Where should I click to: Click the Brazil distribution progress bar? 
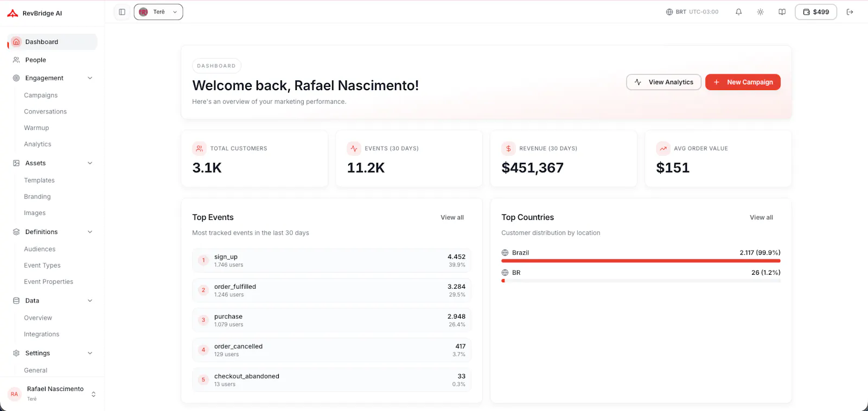click(x=641, y=261)
